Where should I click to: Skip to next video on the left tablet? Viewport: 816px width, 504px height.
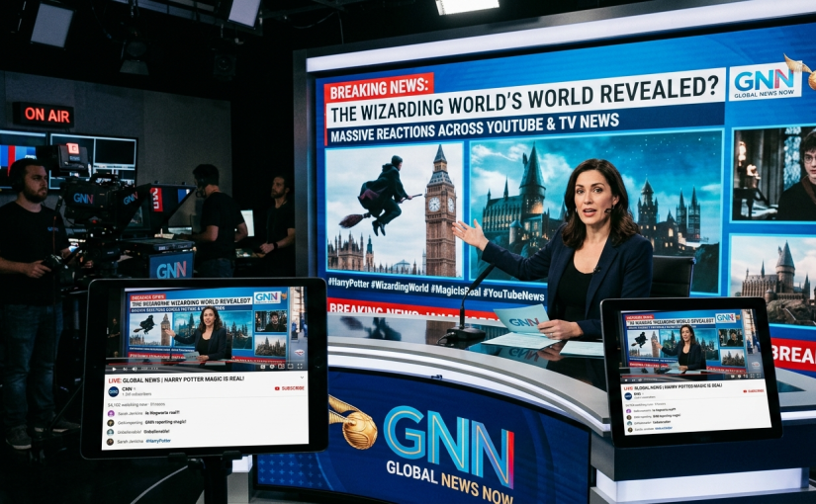[x=125, y=370]
